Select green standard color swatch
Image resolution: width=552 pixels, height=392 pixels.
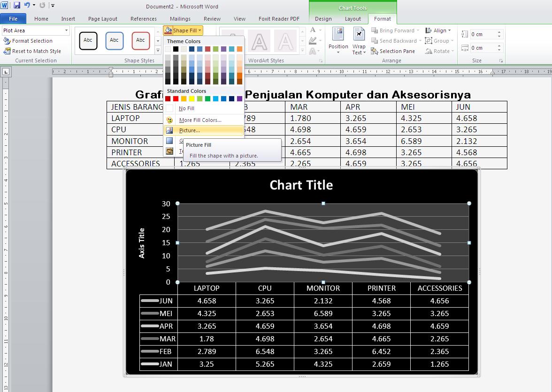click(x=207, y=99)
